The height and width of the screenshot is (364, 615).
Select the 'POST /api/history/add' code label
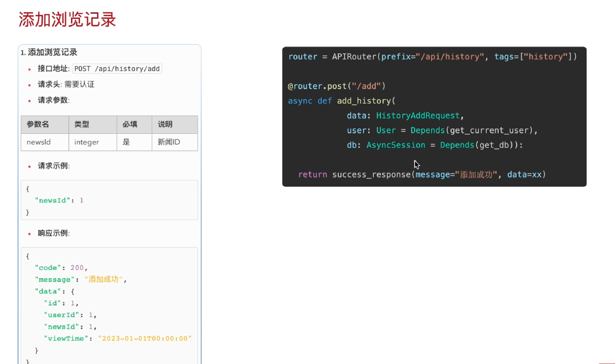coord(117,69)
